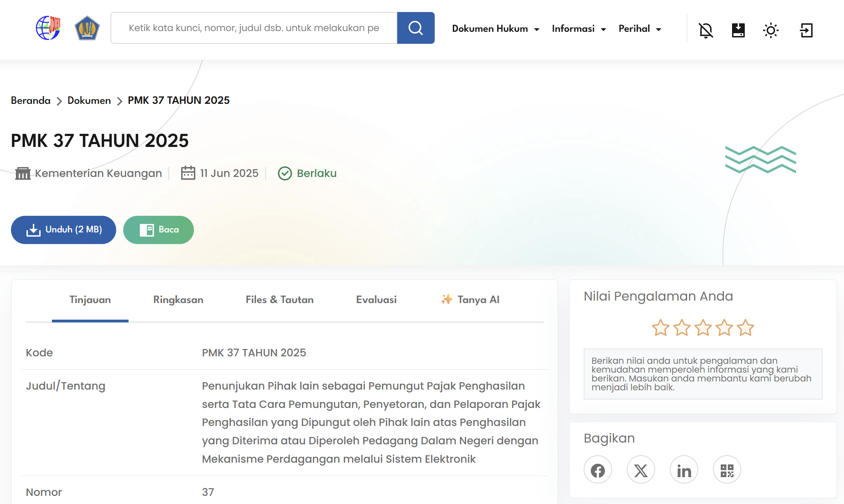Click the Bagikan heading
Viewport: 844px width, 504px height.
pyautogui.click(x=609, y=438)
